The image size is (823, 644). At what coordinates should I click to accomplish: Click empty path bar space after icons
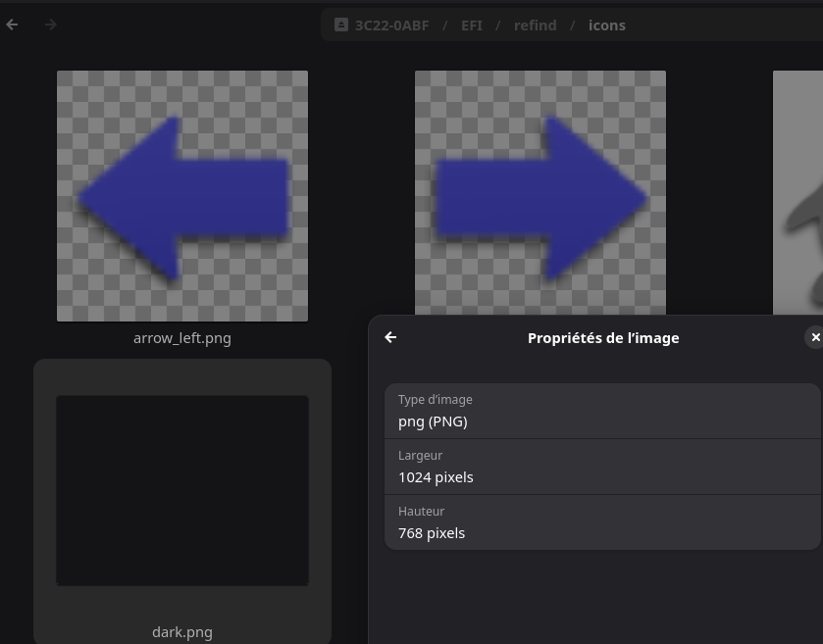(724, 25)
